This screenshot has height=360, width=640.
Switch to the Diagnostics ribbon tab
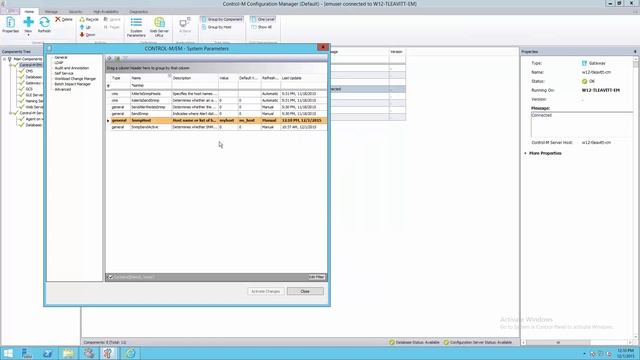tap(139, 12)
